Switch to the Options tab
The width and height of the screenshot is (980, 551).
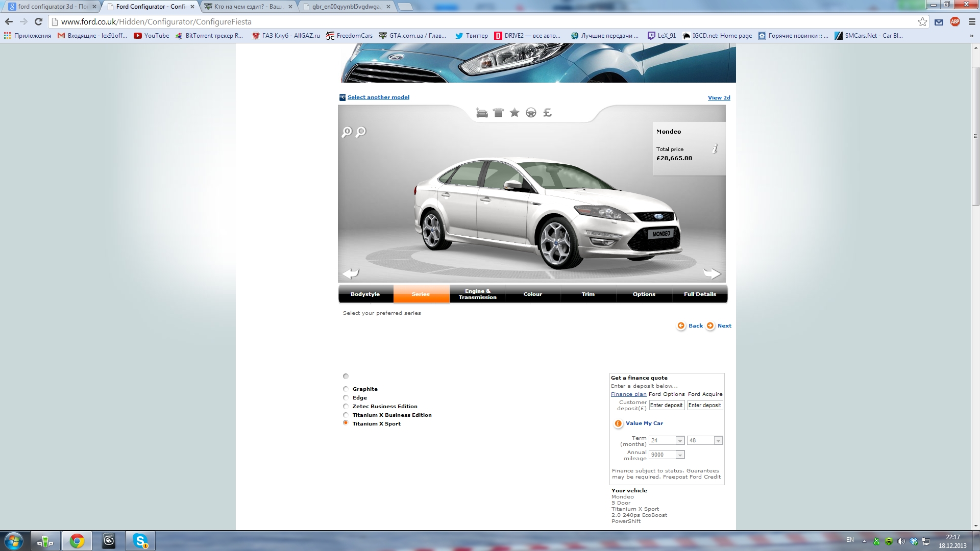tap(644, 294)
